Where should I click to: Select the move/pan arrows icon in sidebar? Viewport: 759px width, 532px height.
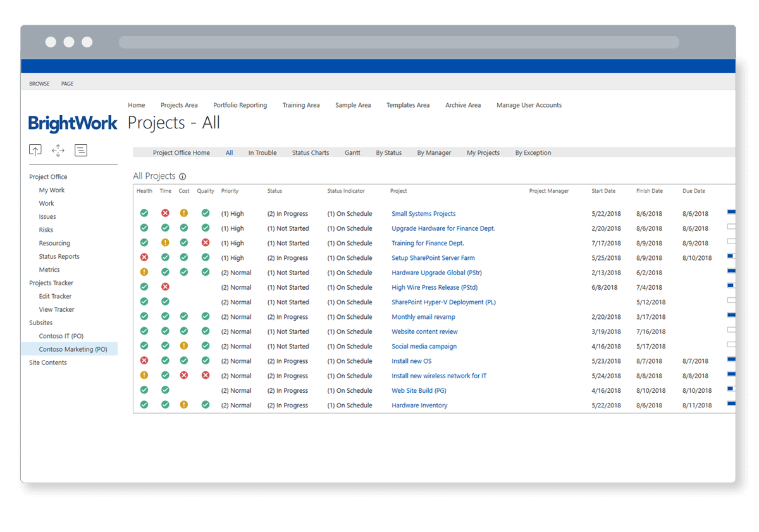58,150
